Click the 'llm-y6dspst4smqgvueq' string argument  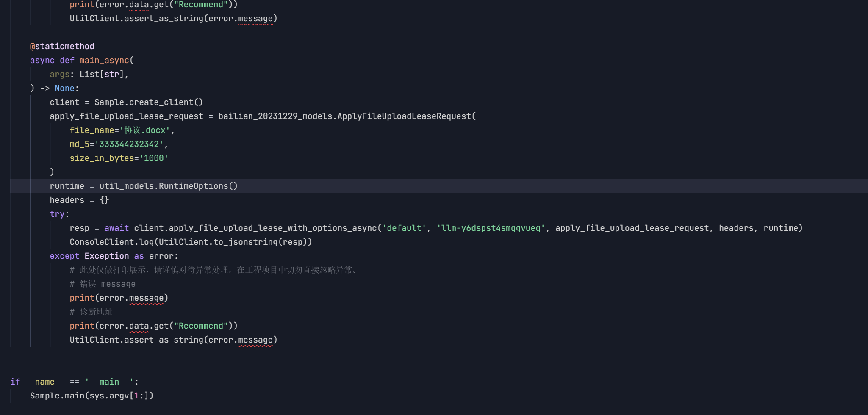tap(490, 228)
